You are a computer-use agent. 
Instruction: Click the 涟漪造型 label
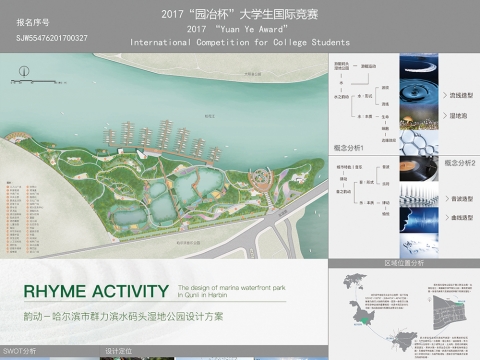(461, 95)
